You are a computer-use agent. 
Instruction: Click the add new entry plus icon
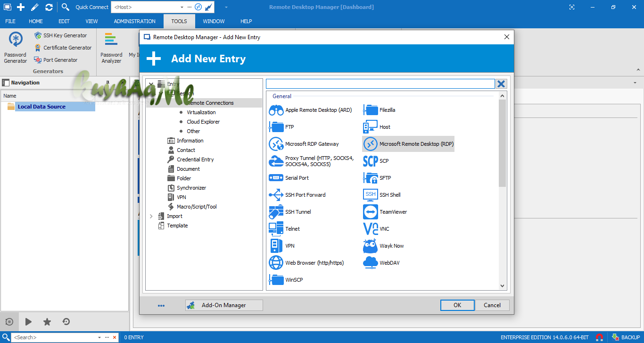click(21, 7)
